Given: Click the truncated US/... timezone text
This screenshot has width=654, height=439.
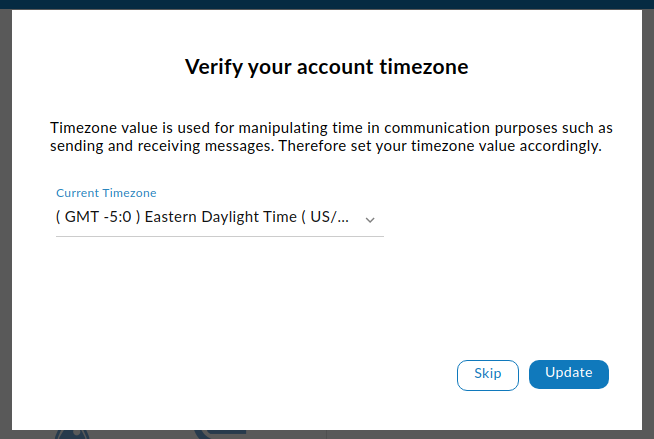Looking at the screenshot, I should pos(330,217).
